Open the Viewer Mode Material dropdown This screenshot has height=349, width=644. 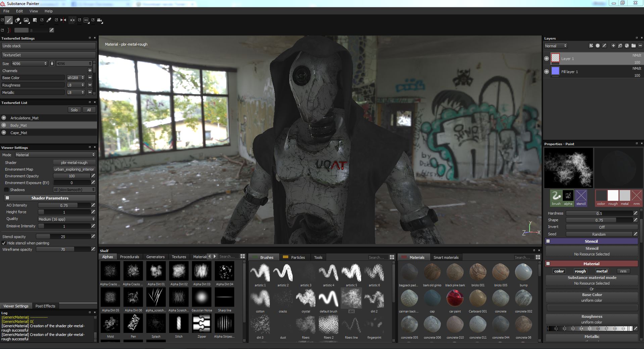click(x=55, y=155)
